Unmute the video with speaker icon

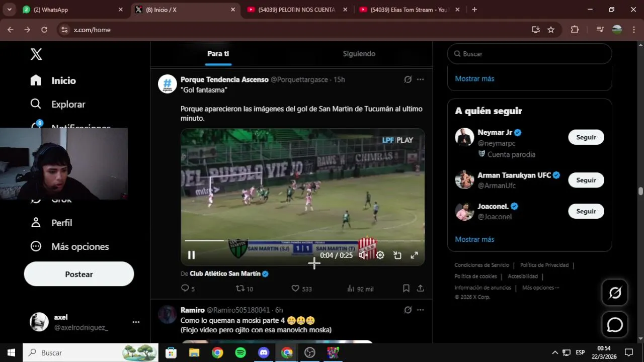coord(363,255)
